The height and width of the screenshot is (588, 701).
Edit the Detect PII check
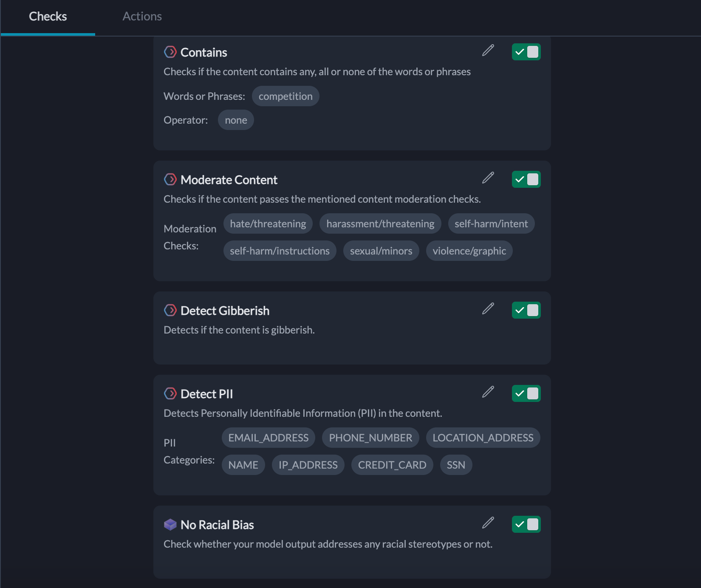488,393
